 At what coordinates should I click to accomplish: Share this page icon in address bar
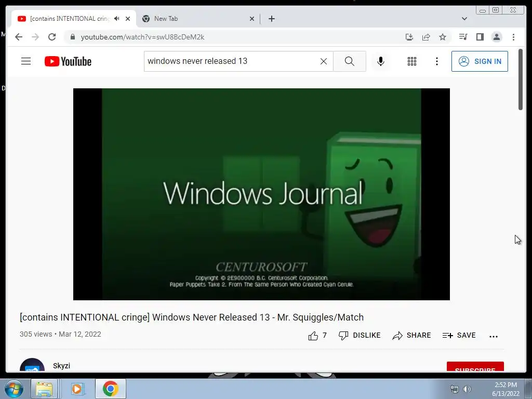[x=426, y=37]
